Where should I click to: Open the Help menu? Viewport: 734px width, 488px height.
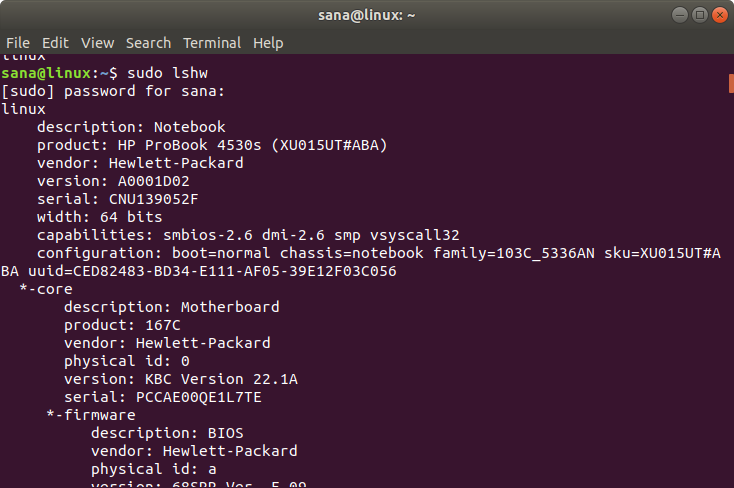[x=268, y=43]
